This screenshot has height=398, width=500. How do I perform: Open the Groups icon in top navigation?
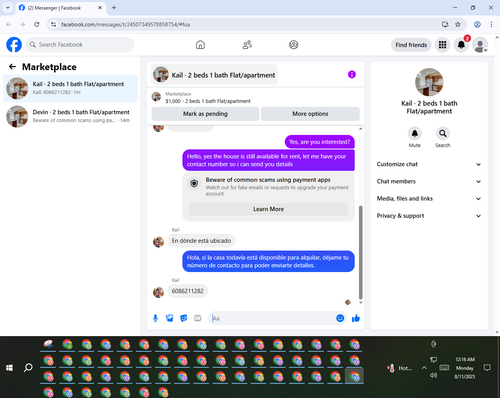(294, 45)
